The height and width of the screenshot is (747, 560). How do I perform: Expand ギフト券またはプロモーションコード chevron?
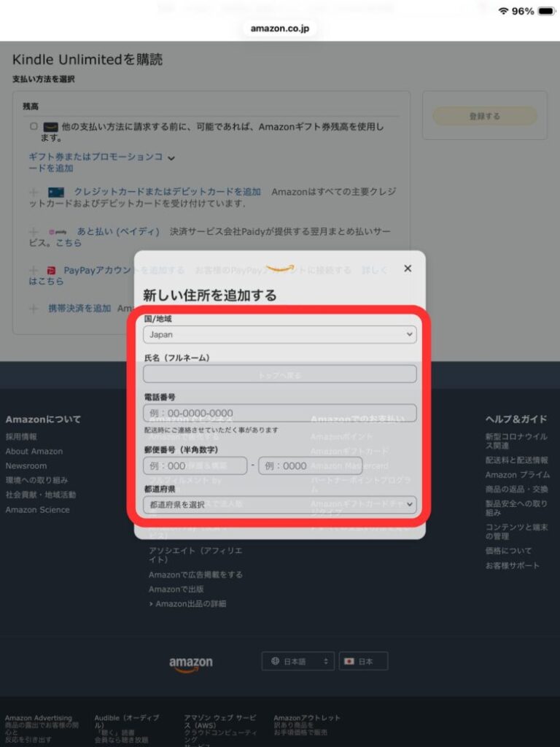click(171, 158)
